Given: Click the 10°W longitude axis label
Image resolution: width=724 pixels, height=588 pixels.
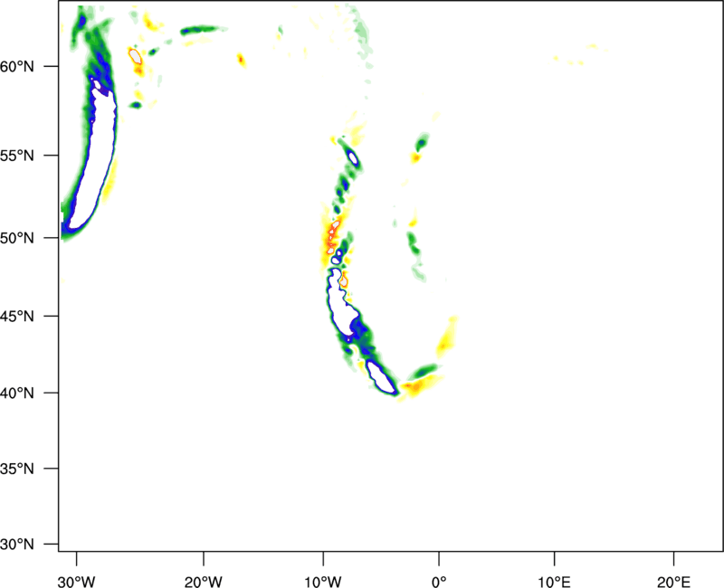Looking at the screenshot, I should click(323, 582).
